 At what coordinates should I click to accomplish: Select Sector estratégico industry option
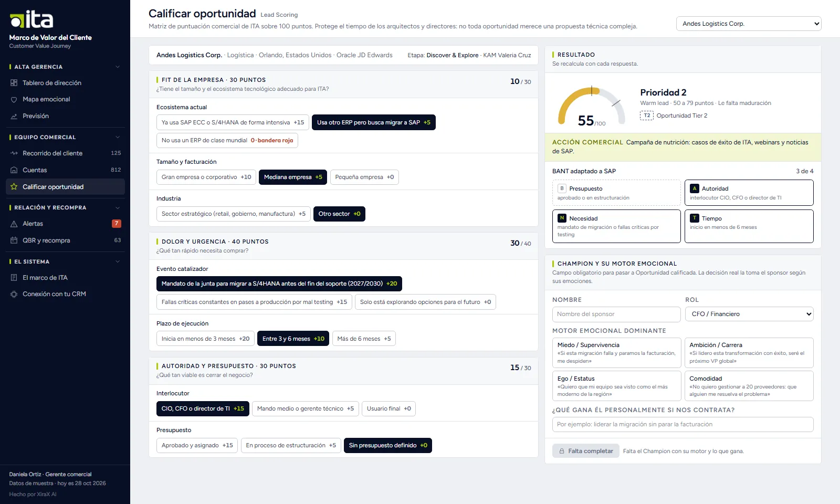[x=234, y=214]
